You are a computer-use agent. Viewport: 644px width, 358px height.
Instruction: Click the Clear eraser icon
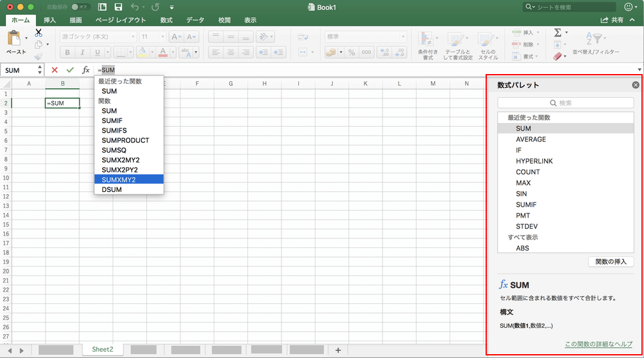pyautogui.click(x=557, y=56)
